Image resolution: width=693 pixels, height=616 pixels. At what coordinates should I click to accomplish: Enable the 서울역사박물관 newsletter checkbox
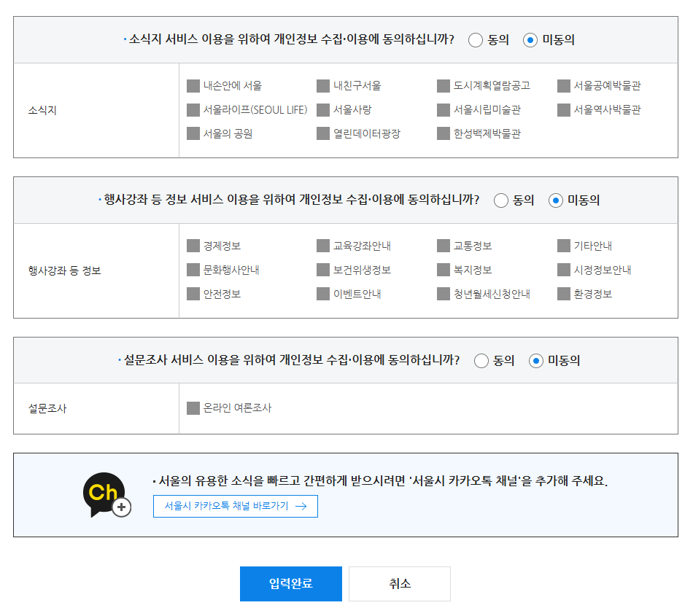(563, 110)
